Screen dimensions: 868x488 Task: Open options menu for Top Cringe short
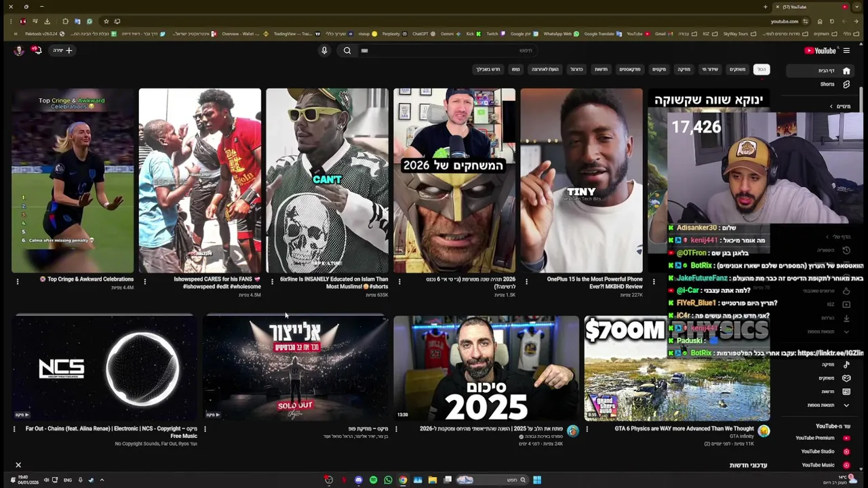(18, 281)
